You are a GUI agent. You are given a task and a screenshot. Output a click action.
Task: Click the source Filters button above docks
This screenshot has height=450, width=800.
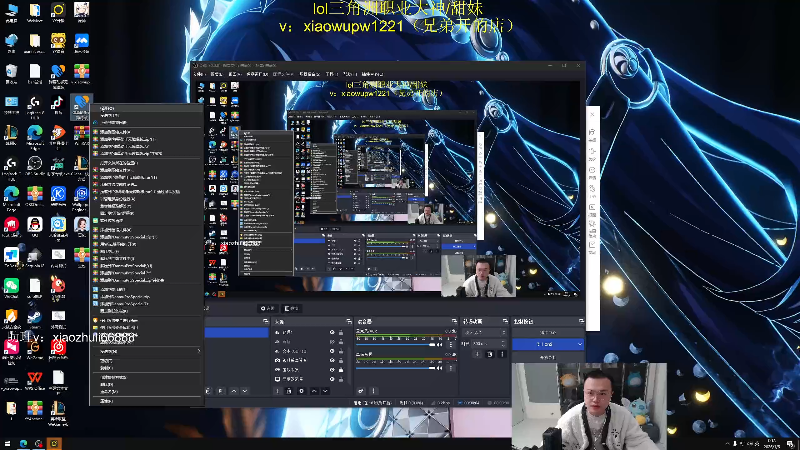coord(291,308)
